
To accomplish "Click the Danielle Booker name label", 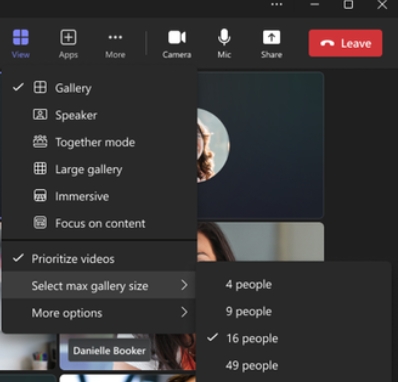I will 109,351.
